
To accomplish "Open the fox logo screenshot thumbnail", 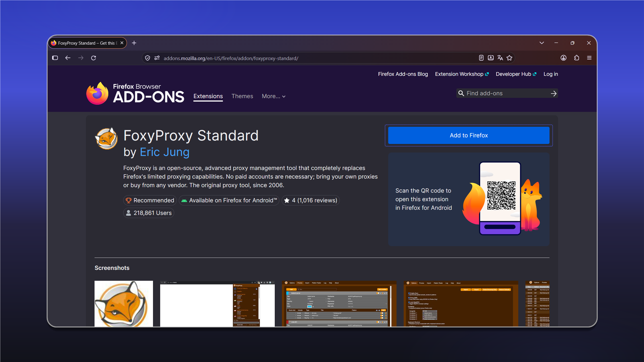I will pyautogui.click(x=124, y=304).
